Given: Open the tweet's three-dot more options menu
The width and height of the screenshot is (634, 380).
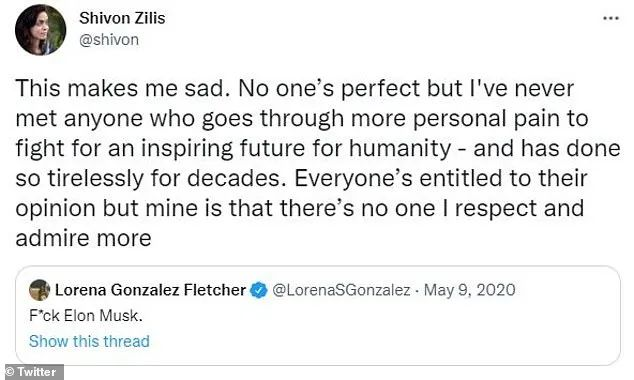Looking at the screenshot, I should point(611,18).
